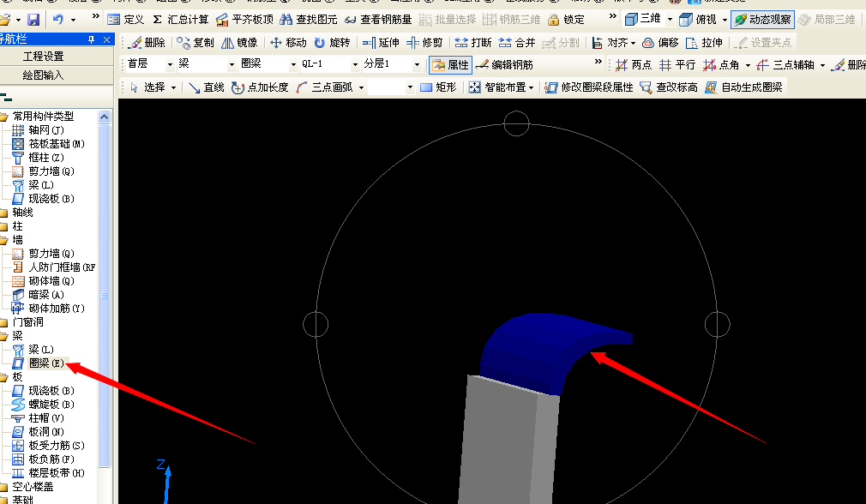This screenshot has width=866, height=504.
Task: Close the navigation bar panel
Action: tap(106, 39)
